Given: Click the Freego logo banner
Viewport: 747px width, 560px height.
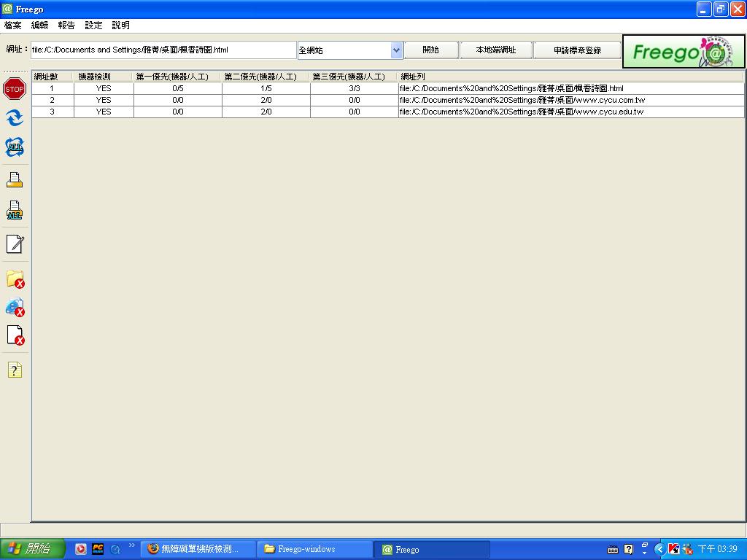Looking at the screenshot, I should [684, 52].
